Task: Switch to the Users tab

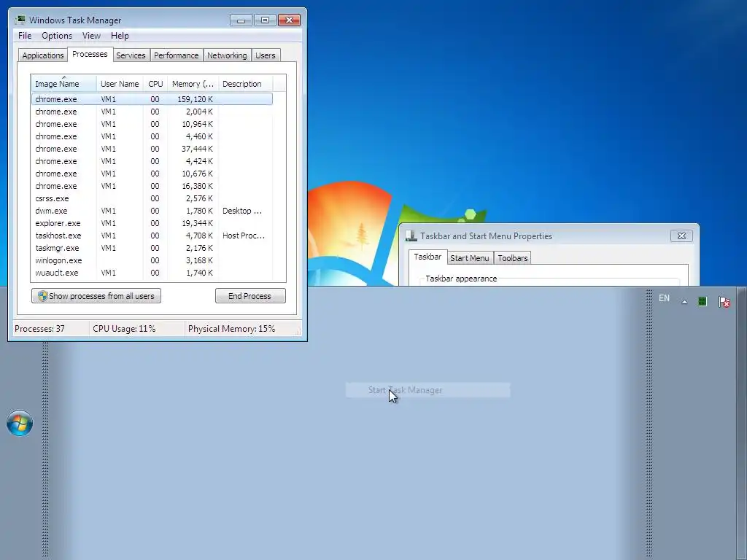Action: [x=266, y=55]
